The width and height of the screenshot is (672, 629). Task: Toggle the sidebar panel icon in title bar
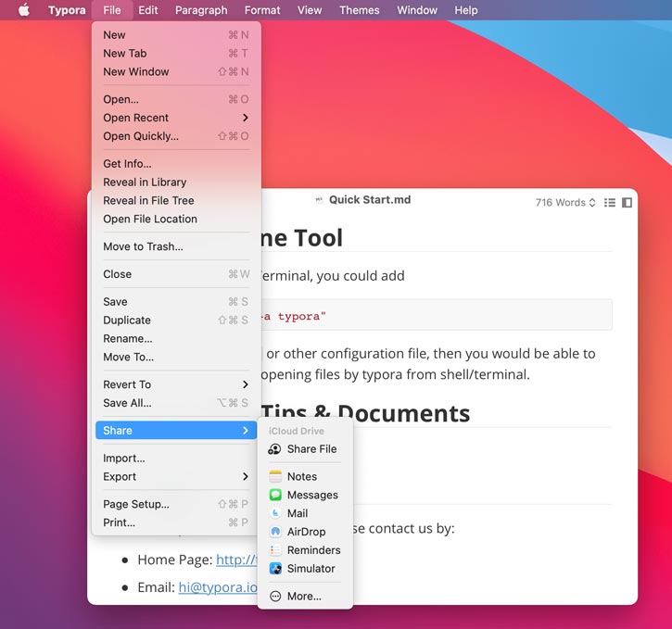627,203
